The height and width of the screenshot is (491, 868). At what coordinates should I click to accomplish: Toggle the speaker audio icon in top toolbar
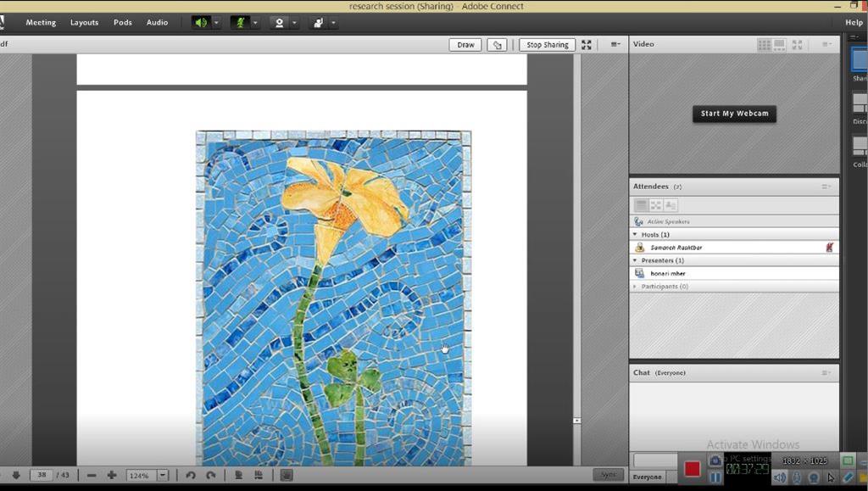click(201, 23)
